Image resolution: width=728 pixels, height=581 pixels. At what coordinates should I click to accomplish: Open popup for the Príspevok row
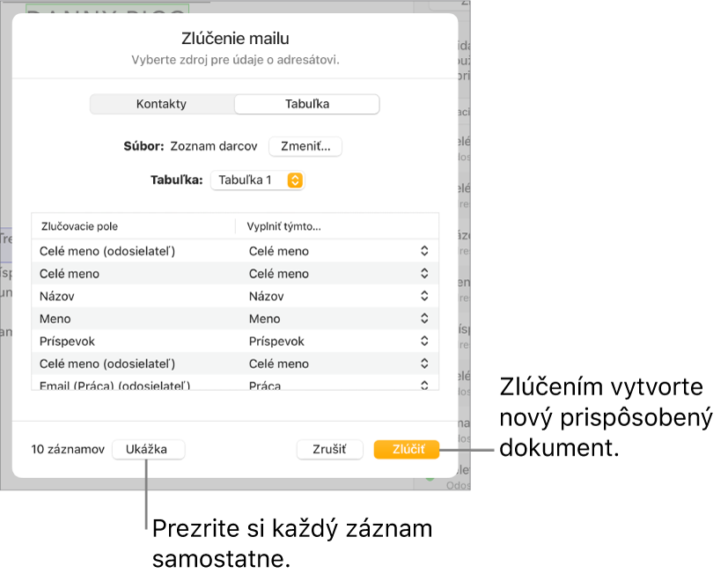pyautogui.click(x=424, y=341)
